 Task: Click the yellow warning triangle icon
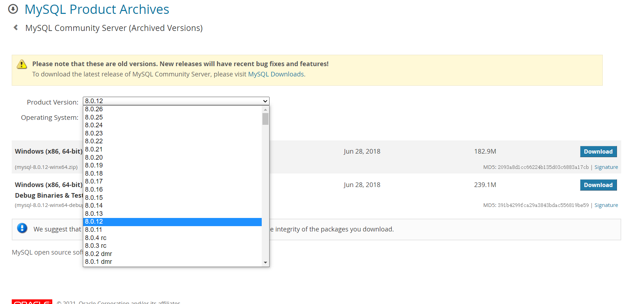pyautogui.click(x=22, y=64)
